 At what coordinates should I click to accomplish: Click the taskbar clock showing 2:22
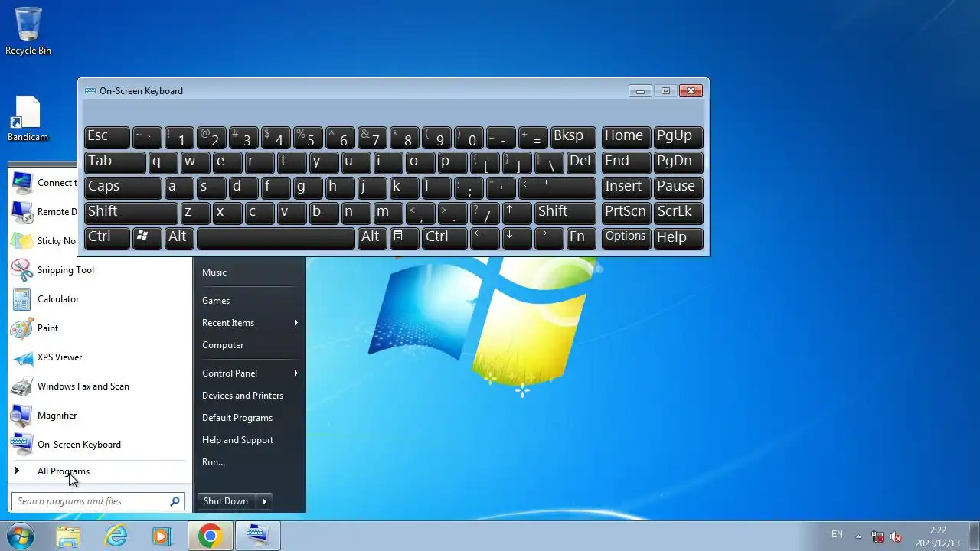pyautogui.click(x=938, y=536)
